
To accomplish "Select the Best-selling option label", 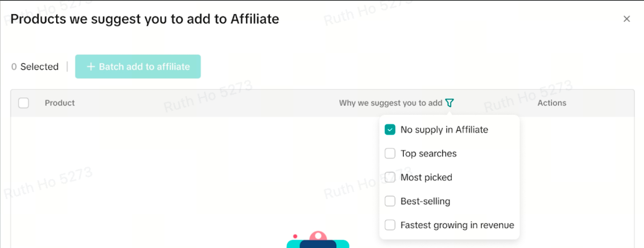I will tap(425, 201).
